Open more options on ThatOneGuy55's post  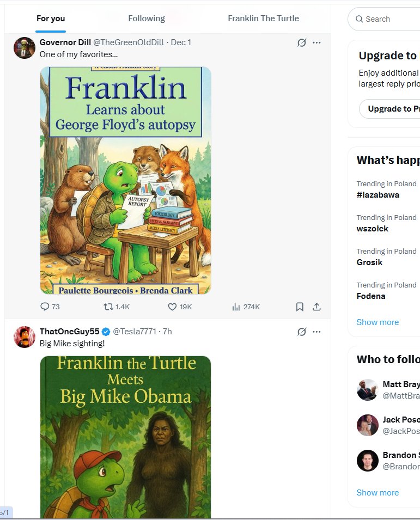click(316, 332)
